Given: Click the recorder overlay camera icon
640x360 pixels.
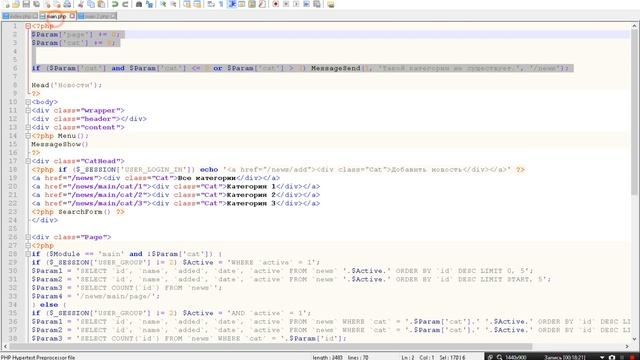Looking at the screenshot, I should (611, 357).
